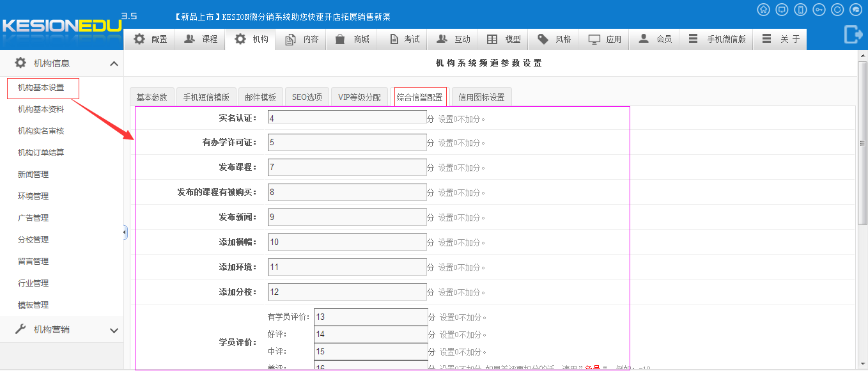Image resolution: width=868 pixels, height=371 pixels.
Task: Collapse the 机构信息 sidebar section
Action: tap(114, 63)
